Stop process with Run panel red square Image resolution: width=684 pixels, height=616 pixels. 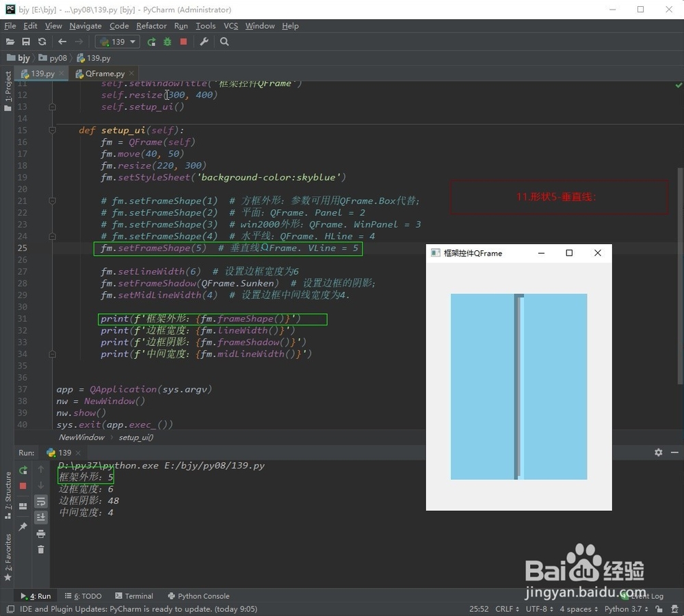pyautogui.click(x=23, y=485)
